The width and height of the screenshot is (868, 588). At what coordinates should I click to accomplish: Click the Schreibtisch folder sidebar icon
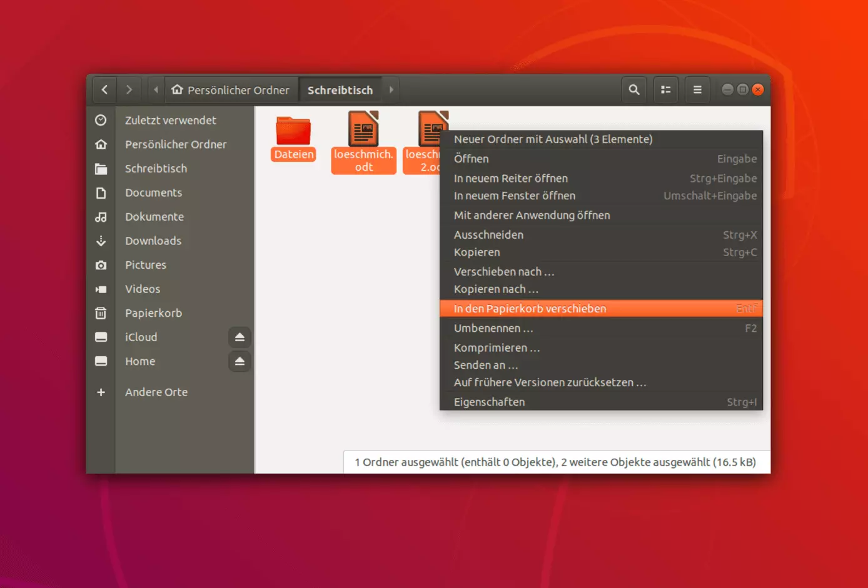pos(101,169)
